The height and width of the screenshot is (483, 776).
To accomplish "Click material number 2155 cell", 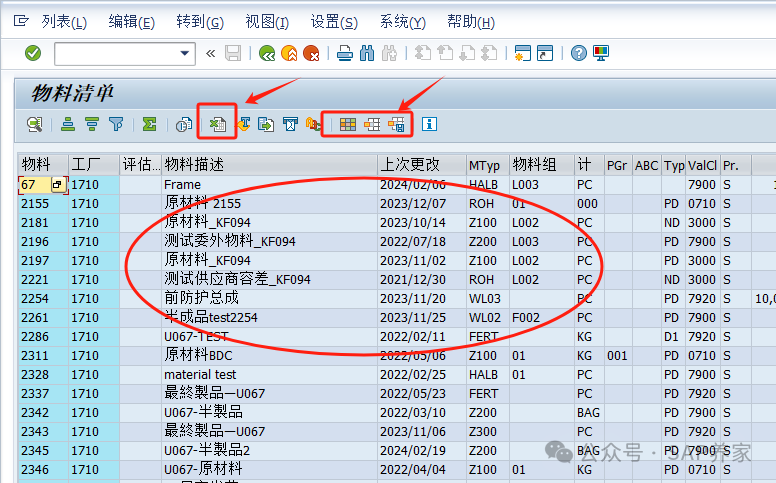I will point(43,204).
